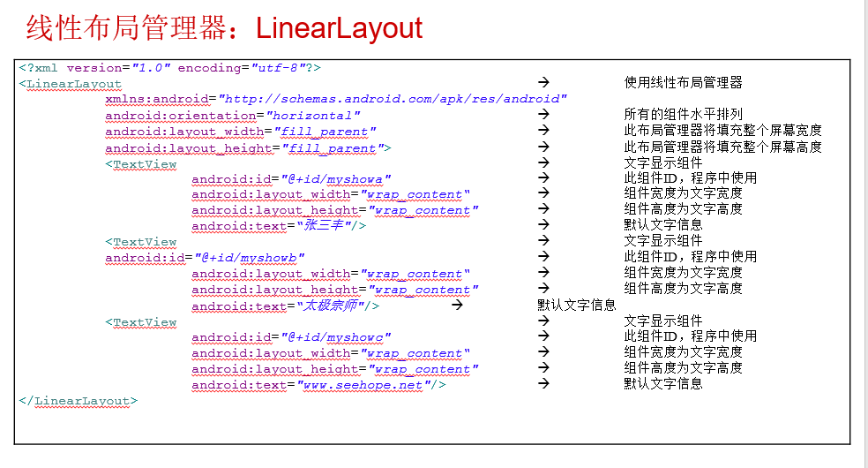Click the comment "所有的组件水平排列"
Screen dimensions: 868x468
pyautogui.click(x=683, y=114)
